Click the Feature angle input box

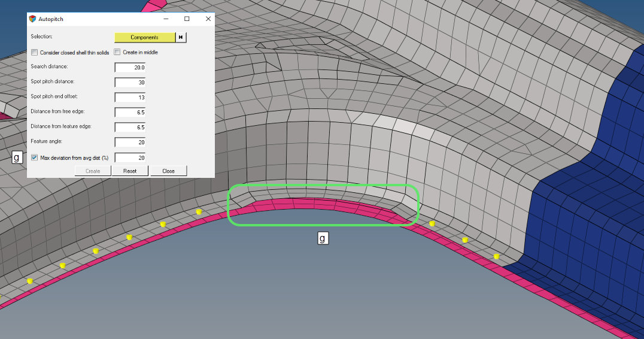130,142
